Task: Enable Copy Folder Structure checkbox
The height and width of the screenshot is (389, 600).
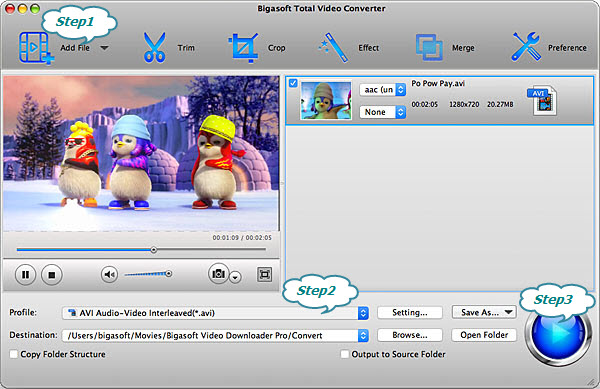Action: tap(14, 354)
